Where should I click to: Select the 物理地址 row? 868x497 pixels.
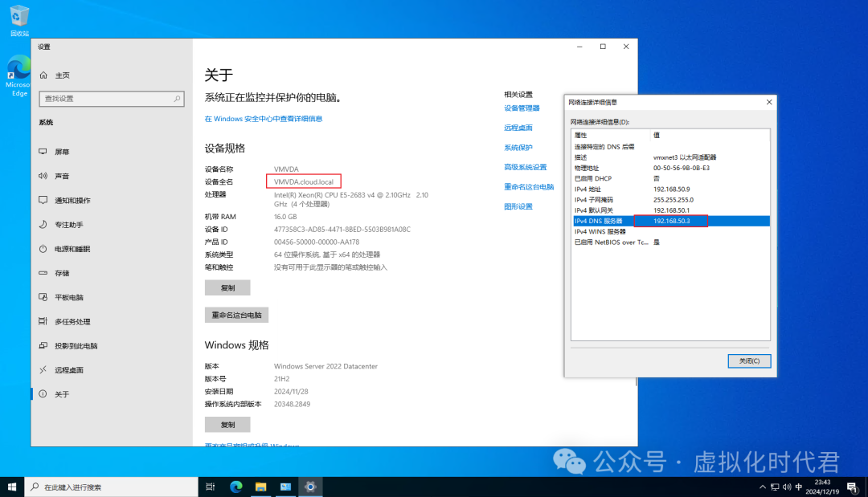pos(670,168)
